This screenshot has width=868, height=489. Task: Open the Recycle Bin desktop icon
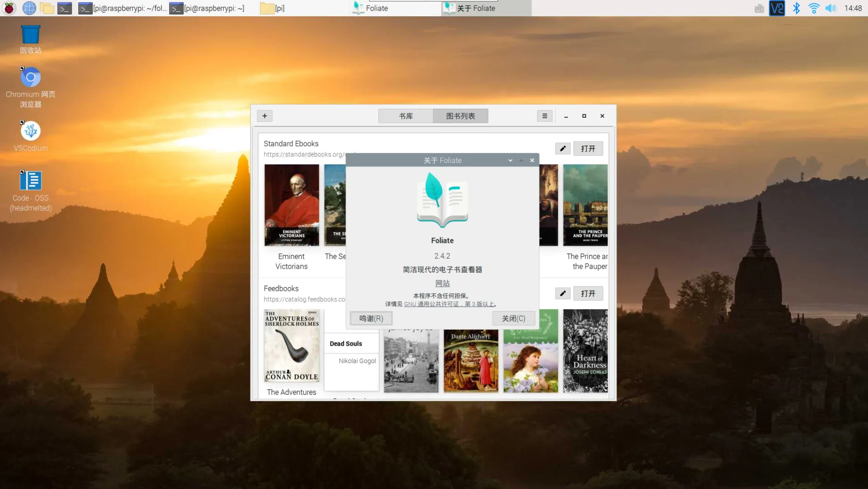(30, 39)
